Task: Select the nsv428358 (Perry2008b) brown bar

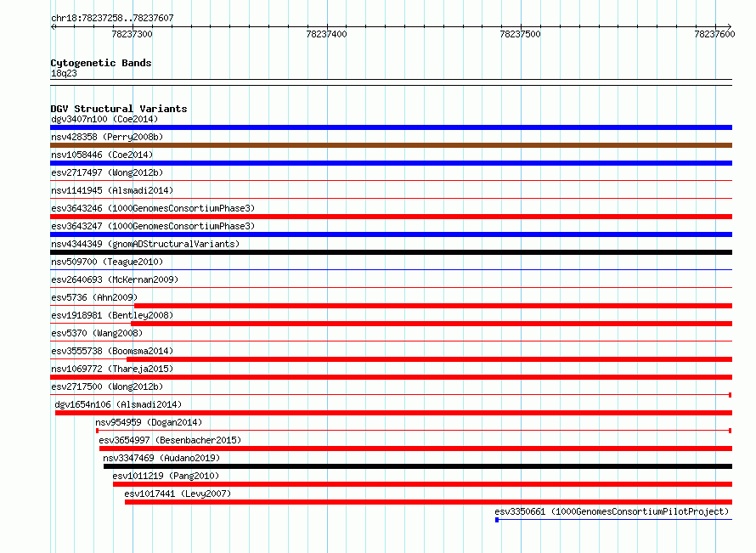Action: click(x=391, y=145)
